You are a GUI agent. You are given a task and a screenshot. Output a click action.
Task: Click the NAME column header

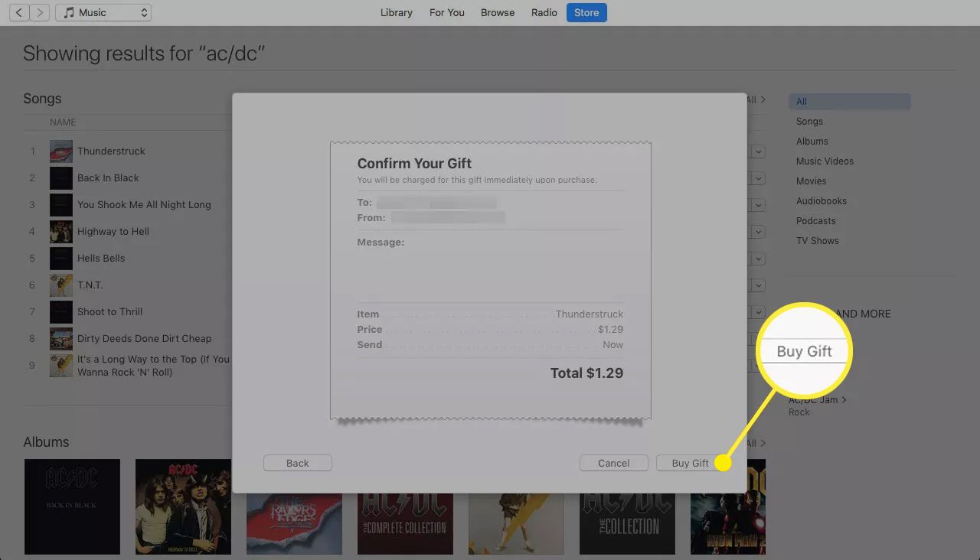63,122
